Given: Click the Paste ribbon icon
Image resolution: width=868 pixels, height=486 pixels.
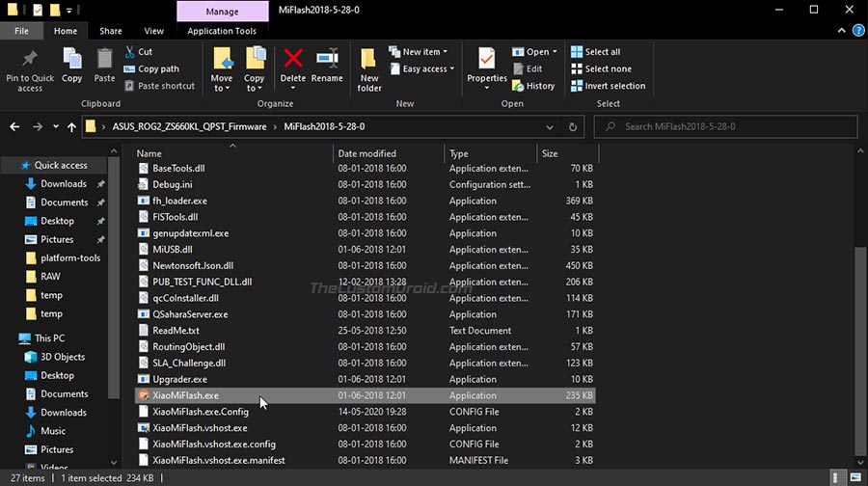Looking at the screenshot, I should tap(104, 58).
